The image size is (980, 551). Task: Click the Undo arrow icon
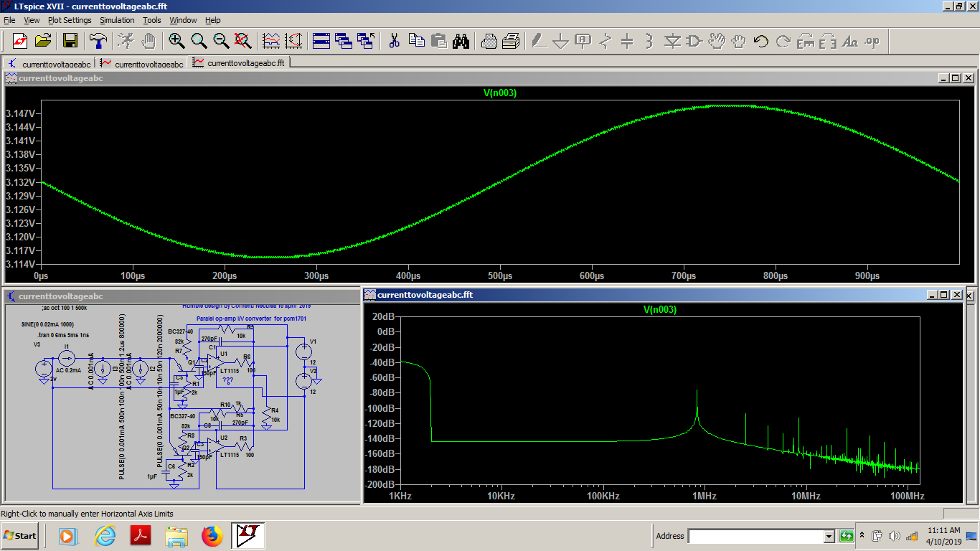pos(761,41)
